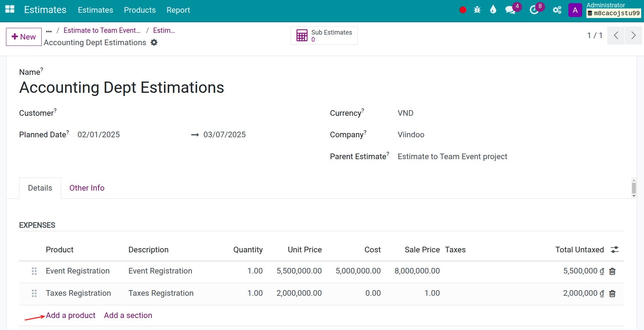
Task: Edit sale price 8,000,000.00 cell
Action: click(x=417, y=271)
